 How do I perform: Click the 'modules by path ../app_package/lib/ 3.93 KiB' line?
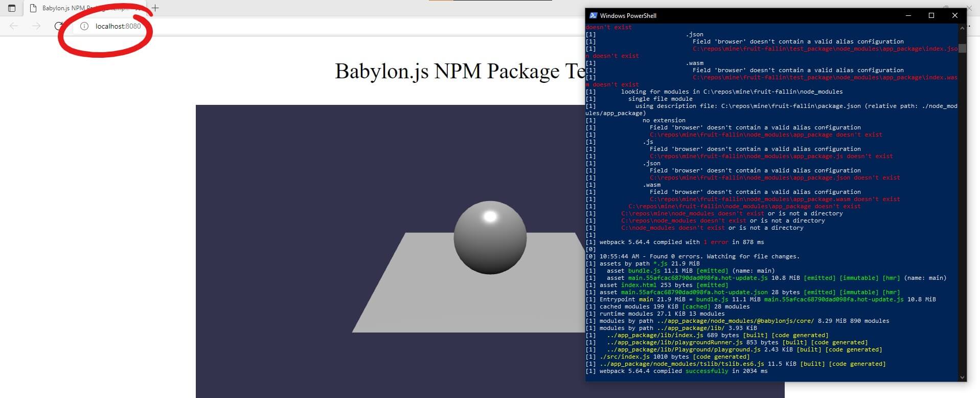click(x=671, y=328)
